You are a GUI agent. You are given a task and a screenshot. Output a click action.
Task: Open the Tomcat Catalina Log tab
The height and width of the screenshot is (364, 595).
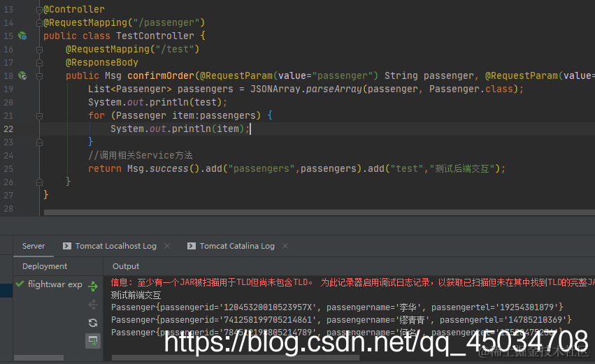tap(237, 246)
